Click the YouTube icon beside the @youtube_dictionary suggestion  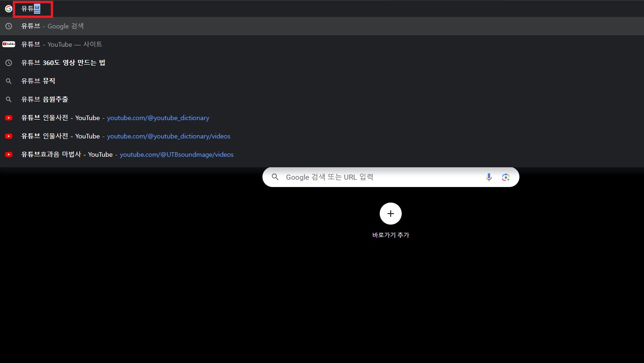9,118
